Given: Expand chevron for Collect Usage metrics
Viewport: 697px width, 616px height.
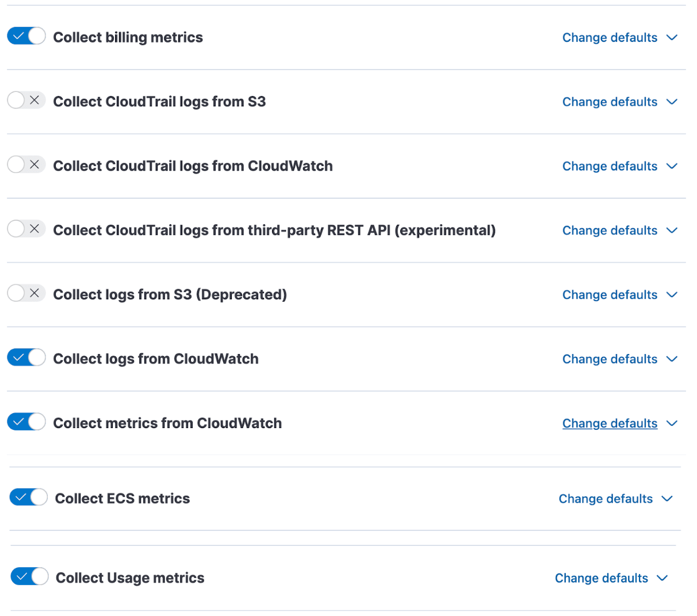Looking at the screenshot, I should [662, 579].
